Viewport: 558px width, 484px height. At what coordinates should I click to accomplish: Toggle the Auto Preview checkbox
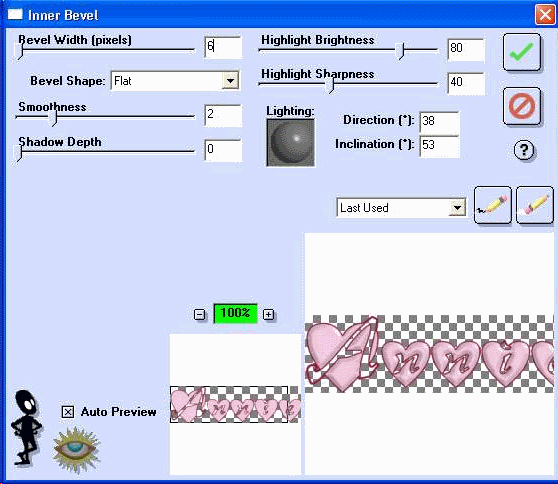tap(68, 412)
